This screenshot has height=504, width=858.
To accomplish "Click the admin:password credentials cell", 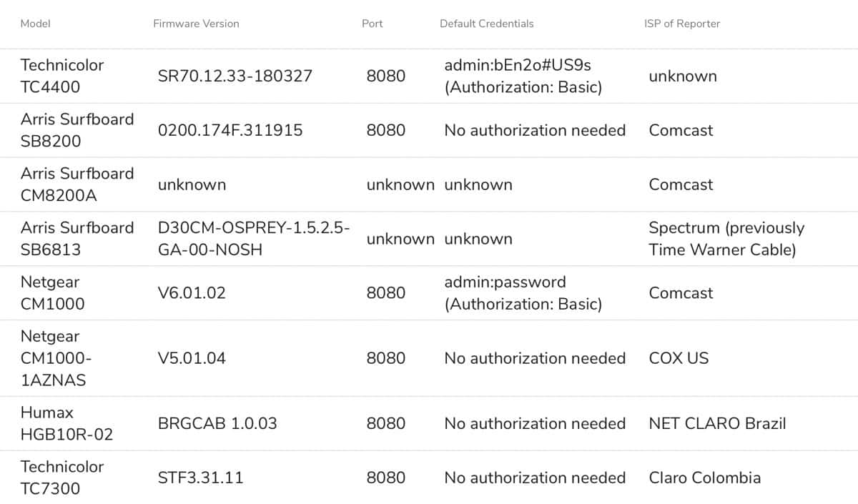I will [523, 293].
